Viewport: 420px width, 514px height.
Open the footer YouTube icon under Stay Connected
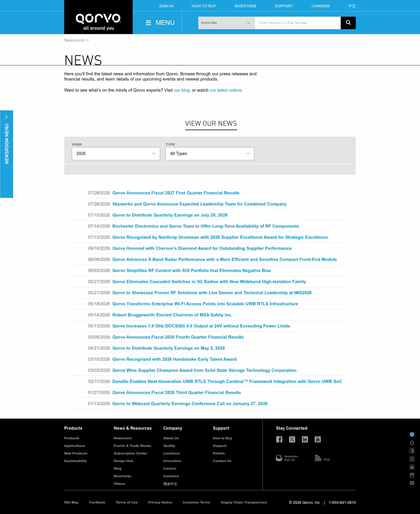(318, 439)
